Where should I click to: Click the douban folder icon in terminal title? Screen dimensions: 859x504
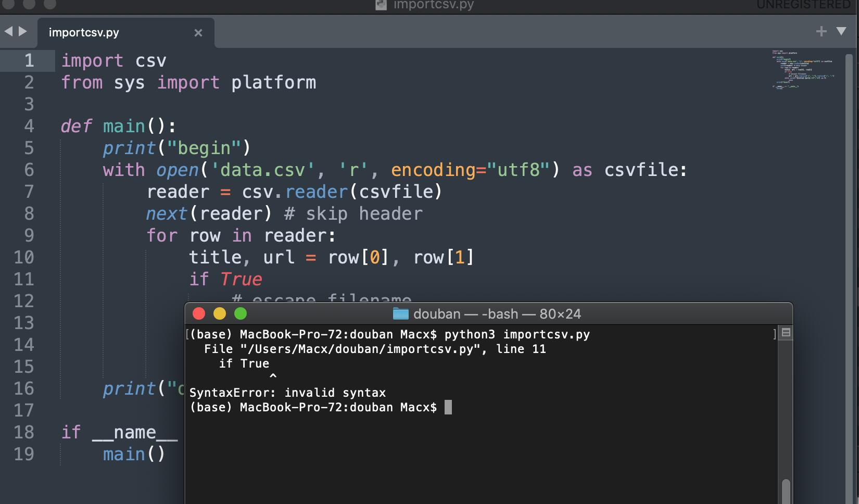[400, 313]
